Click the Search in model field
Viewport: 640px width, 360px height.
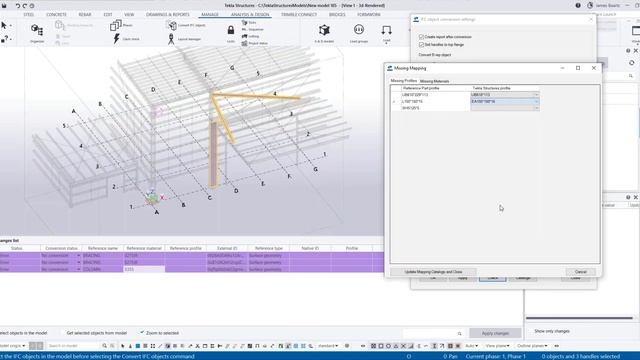pyautogui.click(x=73, y=346)
